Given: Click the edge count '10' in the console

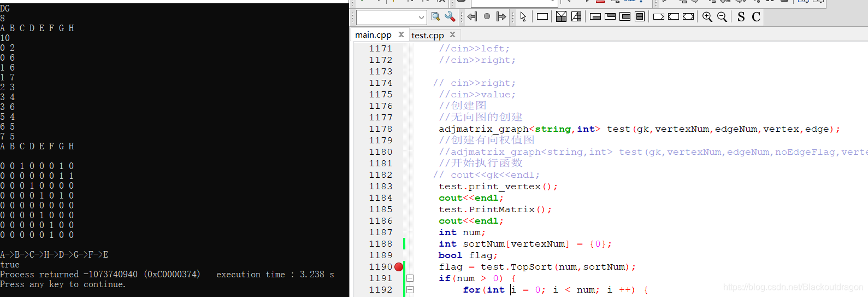Looking at the screenshot, I should 5,38.
